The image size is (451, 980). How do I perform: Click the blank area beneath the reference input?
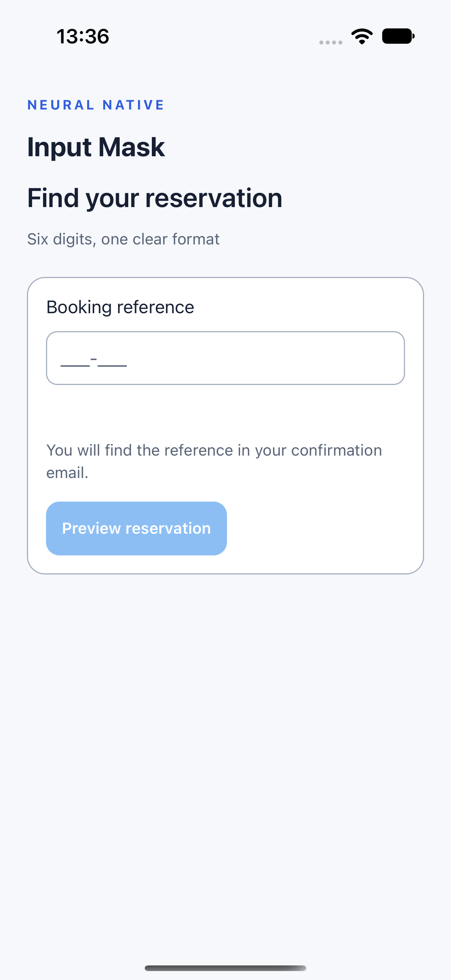click(225, 411)
